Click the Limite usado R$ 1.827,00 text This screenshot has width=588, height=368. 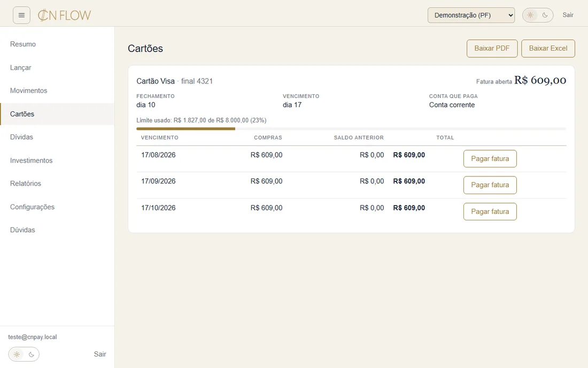click(202, 120)
